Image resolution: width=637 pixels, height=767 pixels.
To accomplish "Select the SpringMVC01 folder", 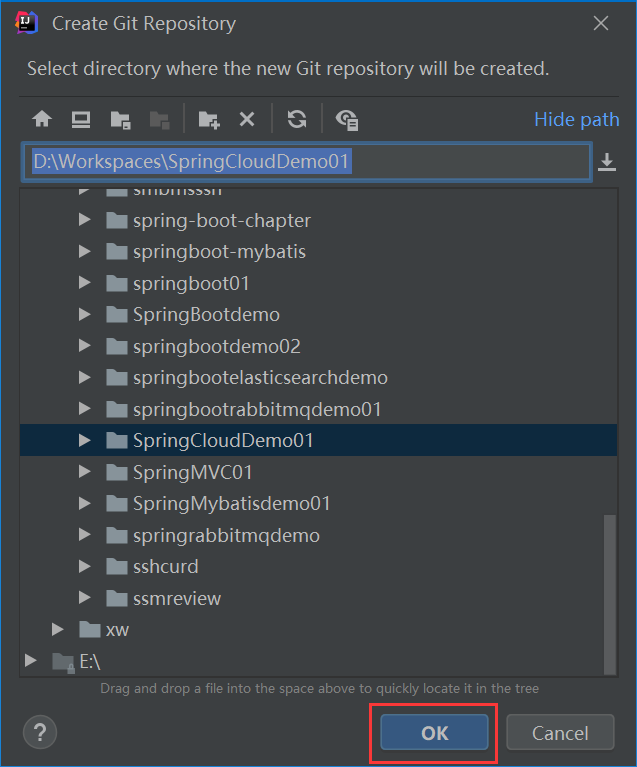I will [192, 472].
